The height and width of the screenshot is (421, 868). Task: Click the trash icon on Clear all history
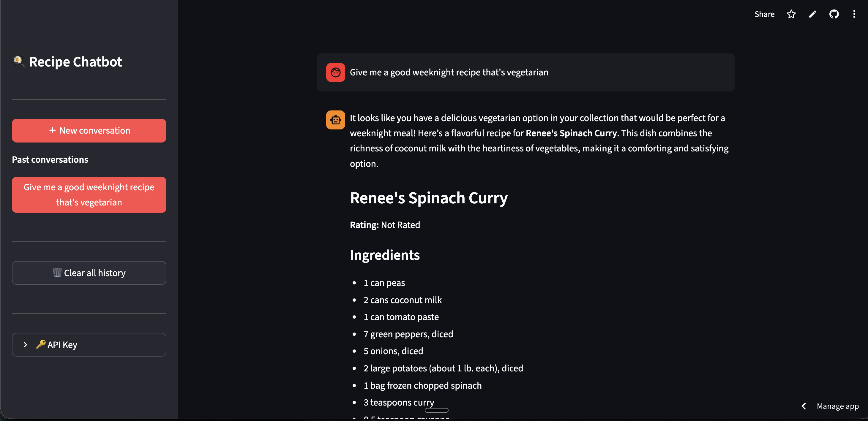58,273
